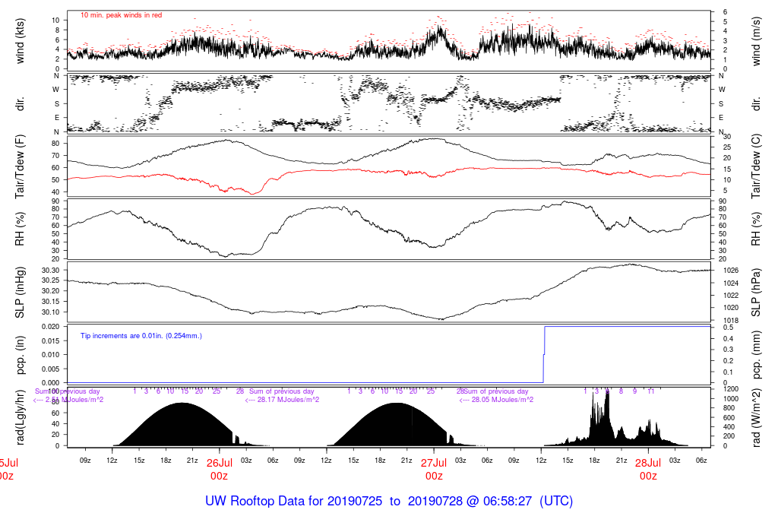Click the 'Tair/Tdew (F)' axis label

click(x=20, y=166)
